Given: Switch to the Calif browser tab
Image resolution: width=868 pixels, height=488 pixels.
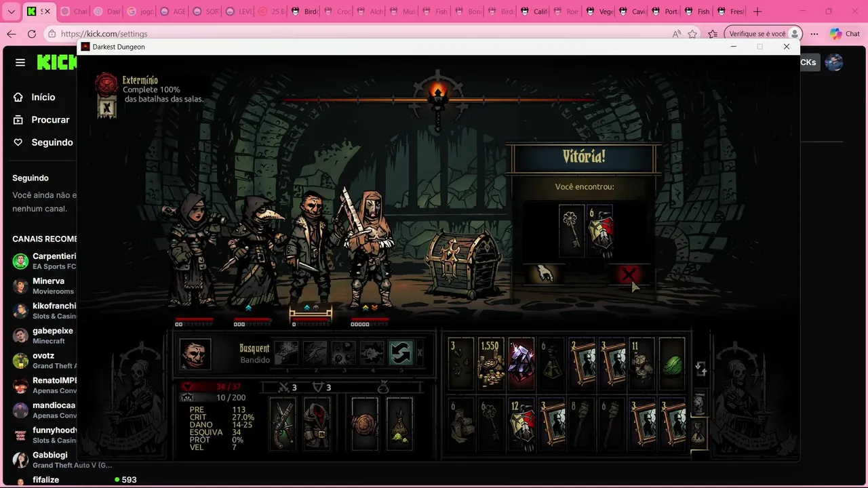Looking at the screenshot, I should (532, 12).
